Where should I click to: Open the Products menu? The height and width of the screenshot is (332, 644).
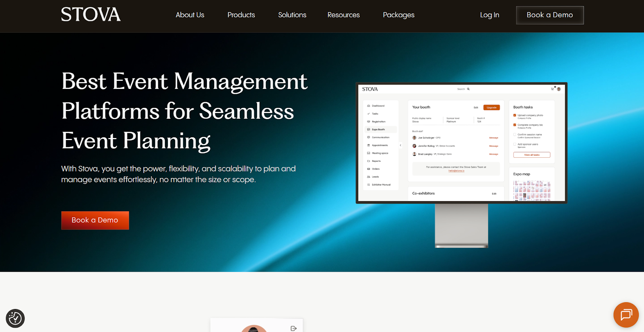pos(241,15)
